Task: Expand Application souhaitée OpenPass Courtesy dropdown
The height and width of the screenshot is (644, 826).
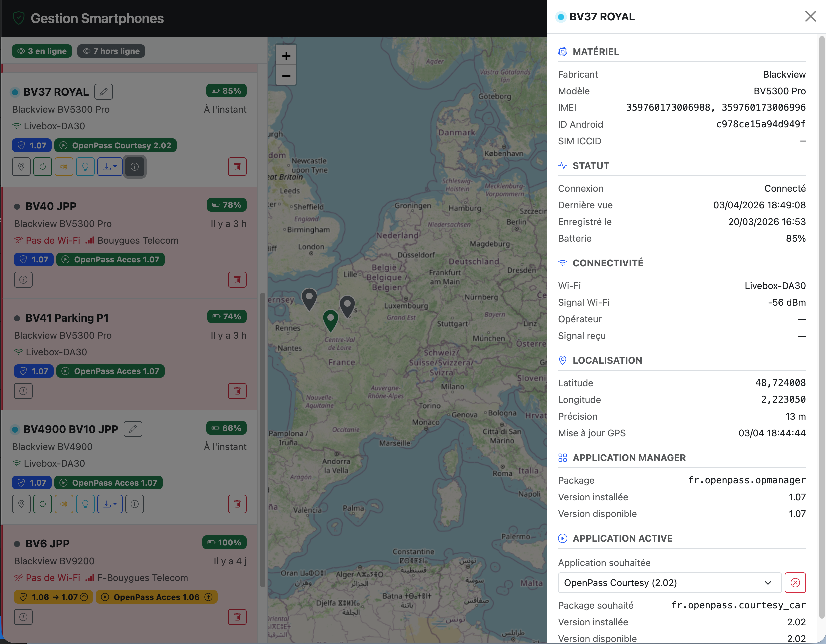Action: click(669, 583)
